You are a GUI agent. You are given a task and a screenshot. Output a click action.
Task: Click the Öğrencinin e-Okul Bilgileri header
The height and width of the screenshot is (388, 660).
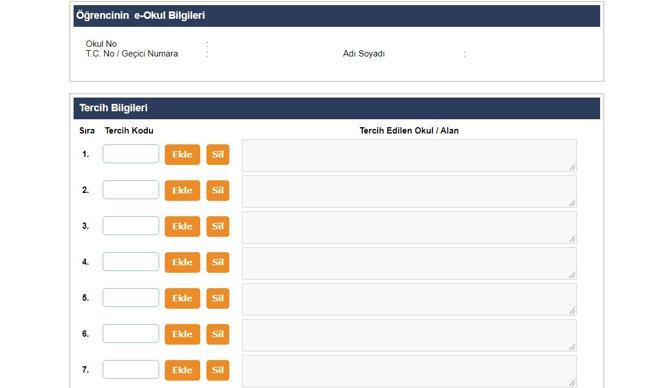337,16
